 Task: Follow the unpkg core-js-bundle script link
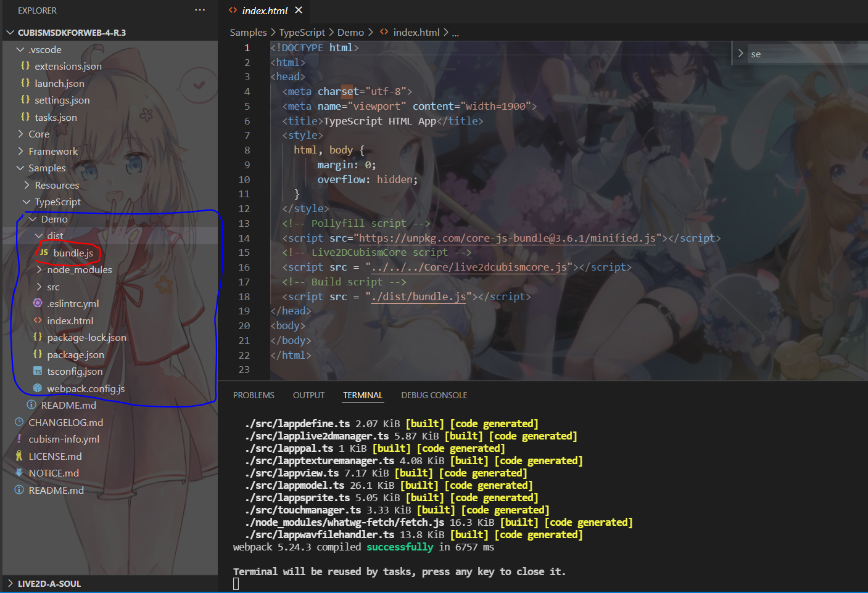click(x=506, y=238)
